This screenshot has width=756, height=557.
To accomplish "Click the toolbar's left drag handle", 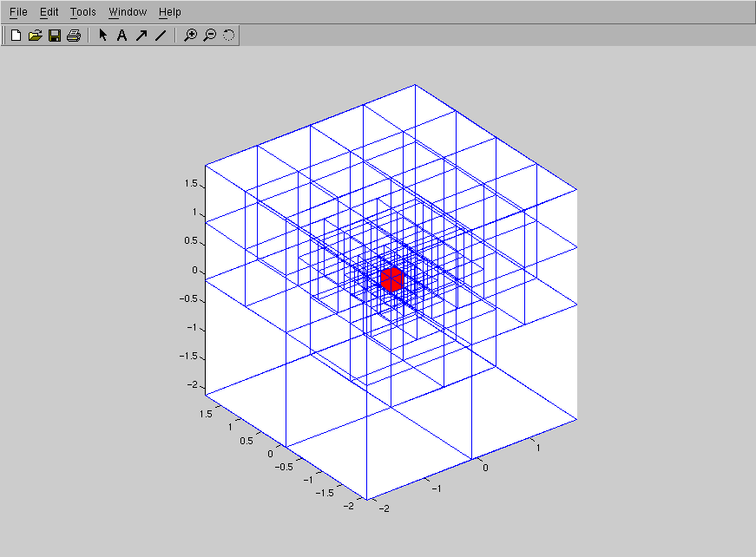I will [x=4, y=36].
